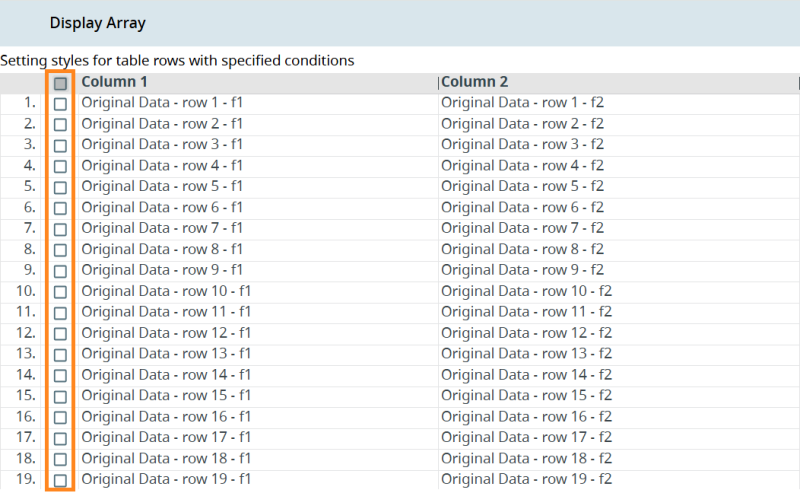Check the box beside row 10
This screenshot has width=800, height=493.
coord(60,292)
